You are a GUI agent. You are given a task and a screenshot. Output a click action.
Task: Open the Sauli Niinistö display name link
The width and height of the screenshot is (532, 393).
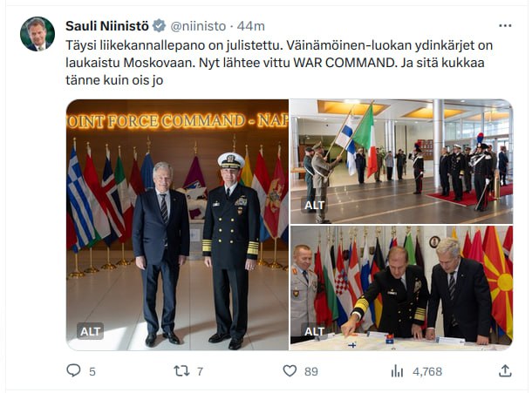tap(107, 26)
